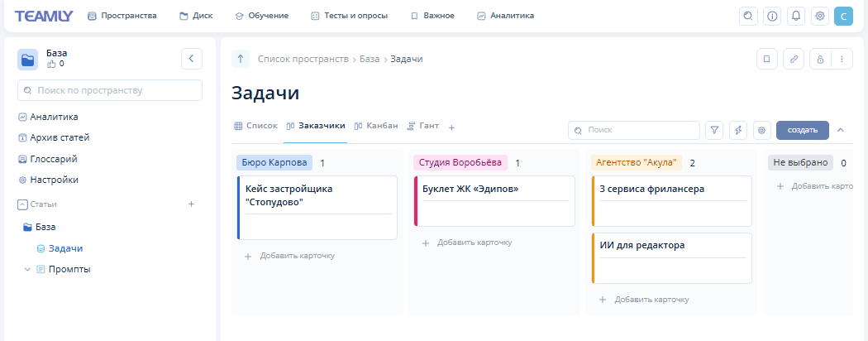Collapse the left sidebar panel
This screenshot has width=868, height=341.
click(192, 59)
